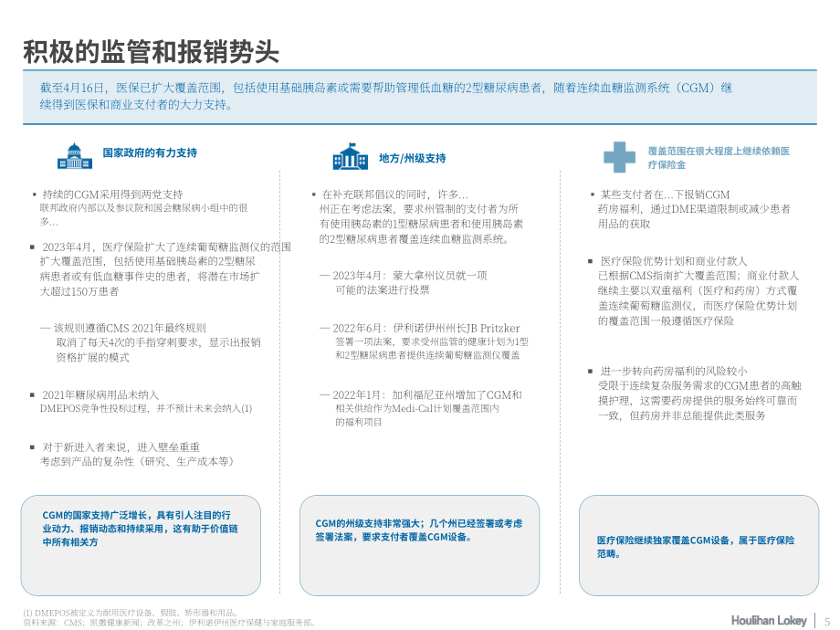Viewport: 840px width, 630px height.
Task: Click text 已根据CMS指南扩大覆盖范围
Action: (670, 276)
